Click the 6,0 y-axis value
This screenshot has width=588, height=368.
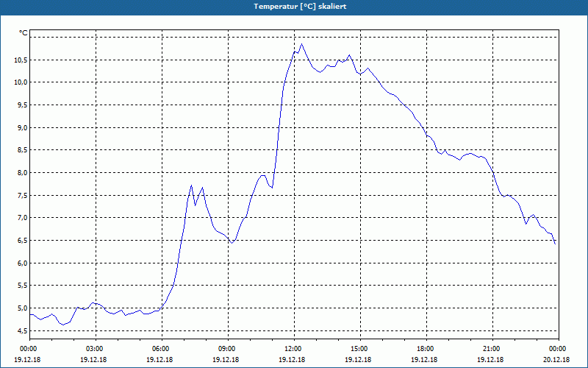[x=23, y=263]
